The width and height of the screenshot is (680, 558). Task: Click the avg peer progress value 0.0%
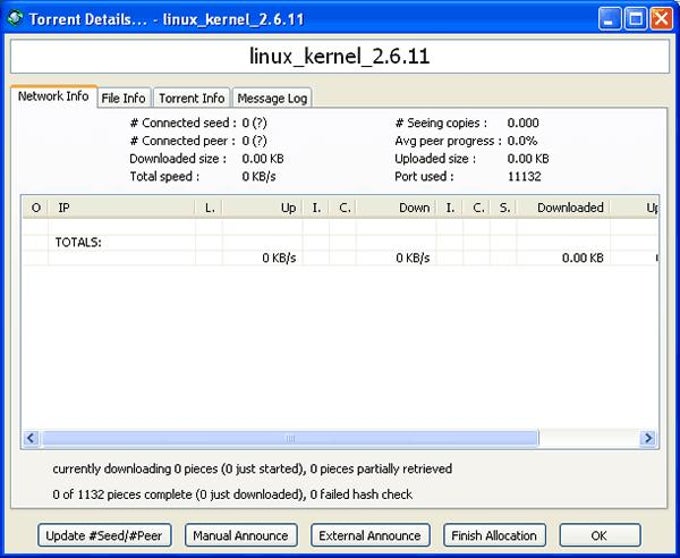click(x=522, y=141)
